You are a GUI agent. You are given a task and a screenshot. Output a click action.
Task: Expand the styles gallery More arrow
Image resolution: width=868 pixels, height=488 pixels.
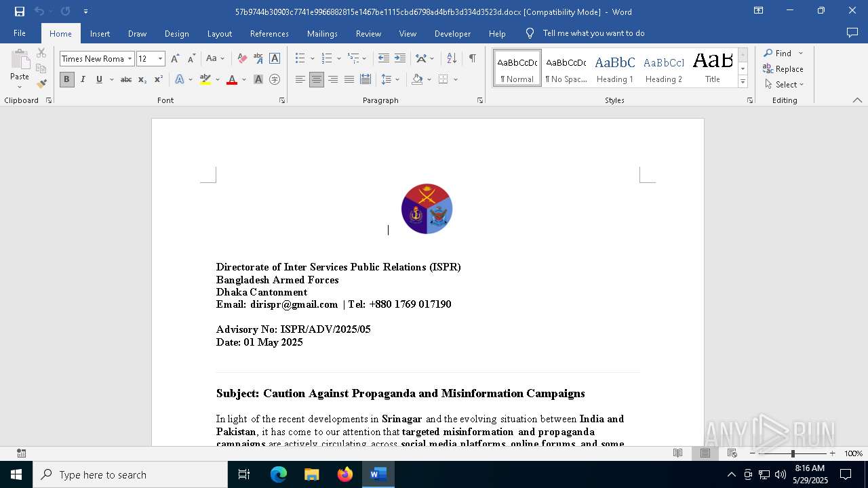[743, 82]
